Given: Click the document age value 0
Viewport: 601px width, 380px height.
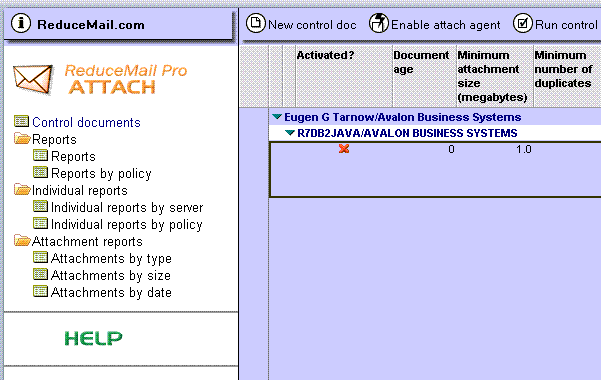Looking at the screenshot, I should point(452,149).
